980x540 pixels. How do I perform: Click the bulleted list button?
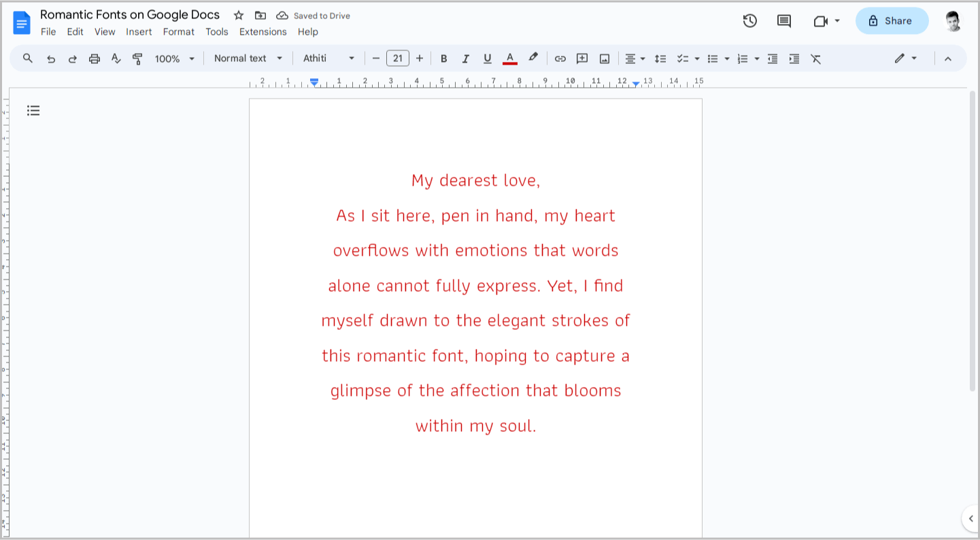tap(713, 58)
